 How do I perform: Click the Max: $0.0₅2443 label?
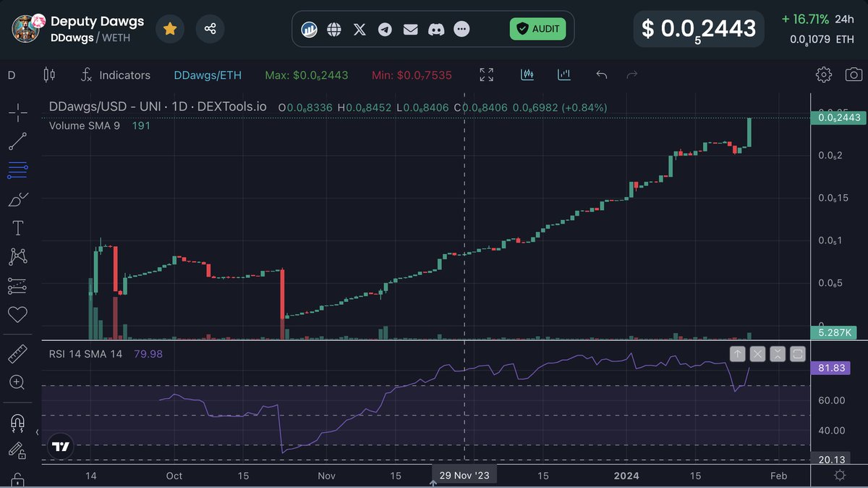click(307, 75)
